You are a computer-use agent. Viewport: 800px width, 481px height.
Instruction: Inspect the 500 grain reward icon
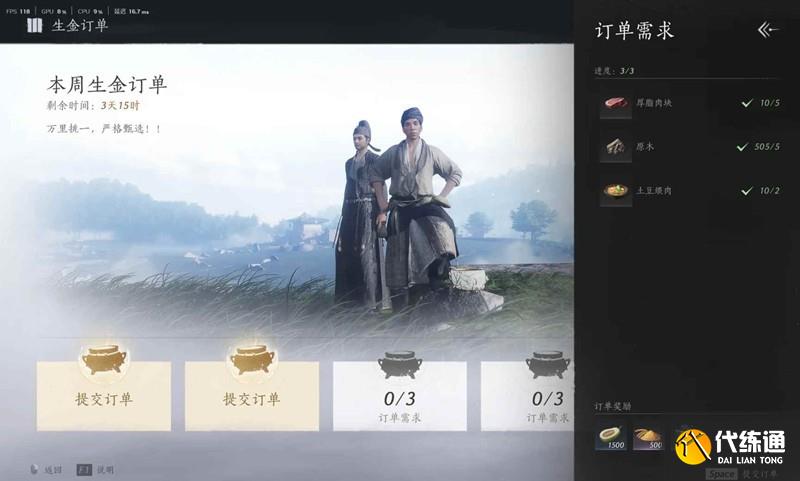pyautogui.click(x=648, y=438)
